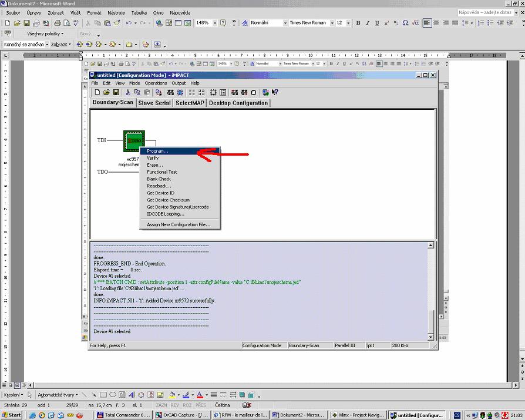Toggle bulleted list in Word toolbar

(490, 23)
